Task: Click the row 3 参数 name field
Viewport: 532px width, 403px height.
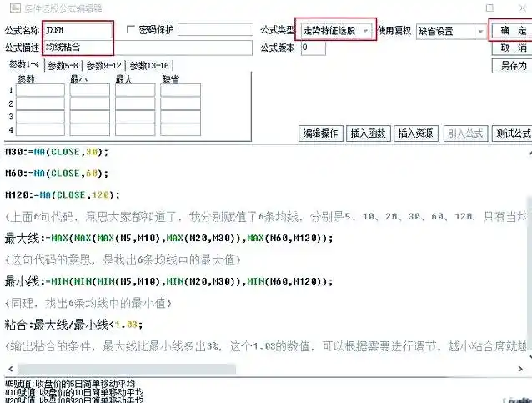Action: click(40, 117)
